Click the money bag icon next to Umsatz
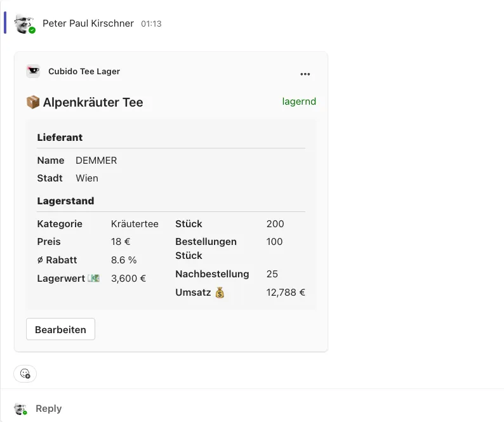504x422 pixels. pyautogui.click(x=220, y=293)
